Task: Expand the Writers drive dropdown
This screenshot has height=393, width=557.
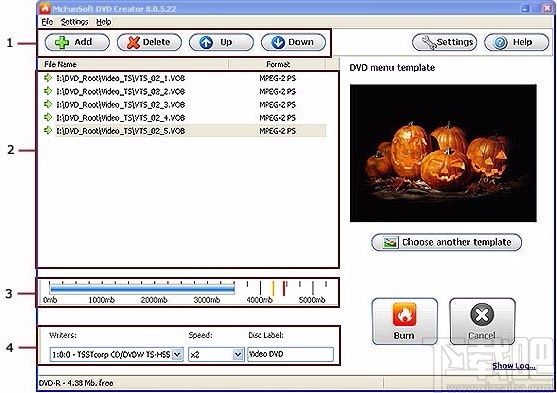Action: tap(177, 354)
